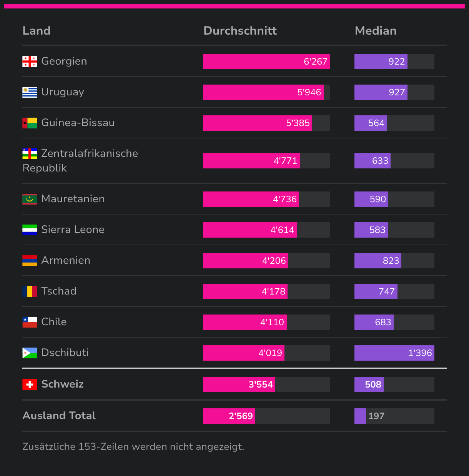Sort by the Durchschnitt column header

click(240, 31)
